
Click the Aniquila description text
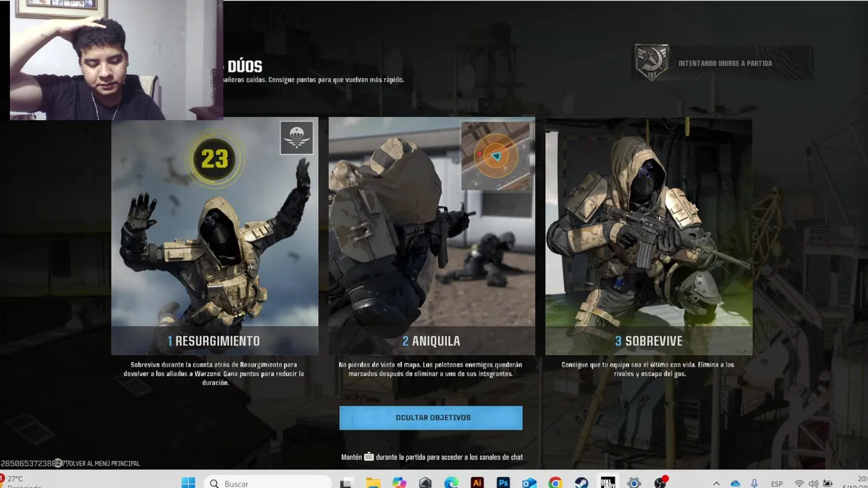431,369
